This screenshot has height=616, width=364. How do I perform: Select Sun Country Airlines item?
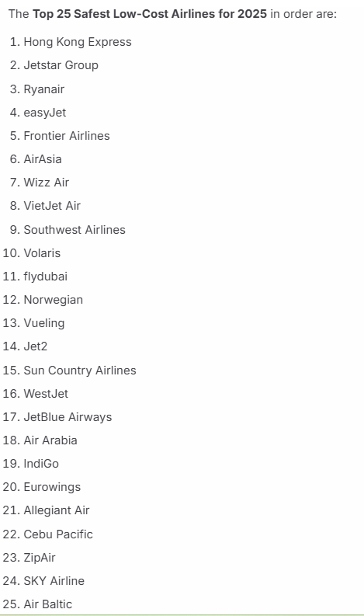coord(80,371)
